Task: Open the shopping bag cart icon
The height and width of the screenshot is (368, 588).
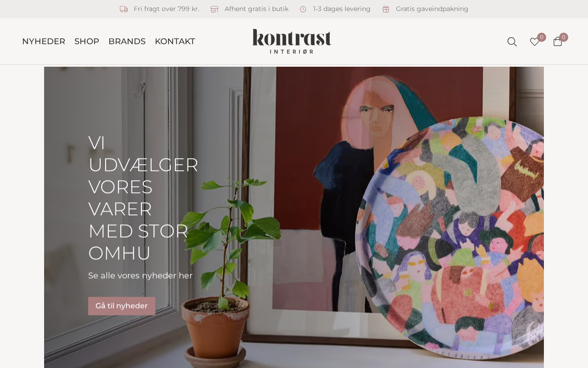Action: 558,42
